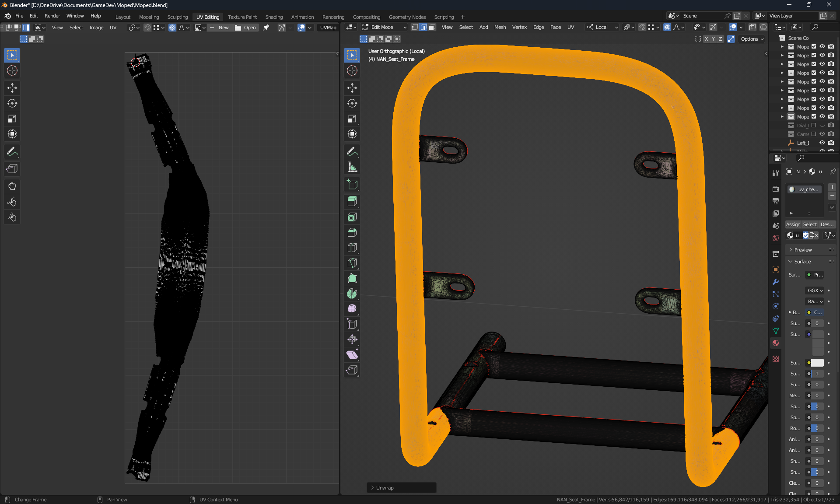Select the Rip Region tool in UV editor
Viewport: 840px width, 504px height.
coord(12,169)
